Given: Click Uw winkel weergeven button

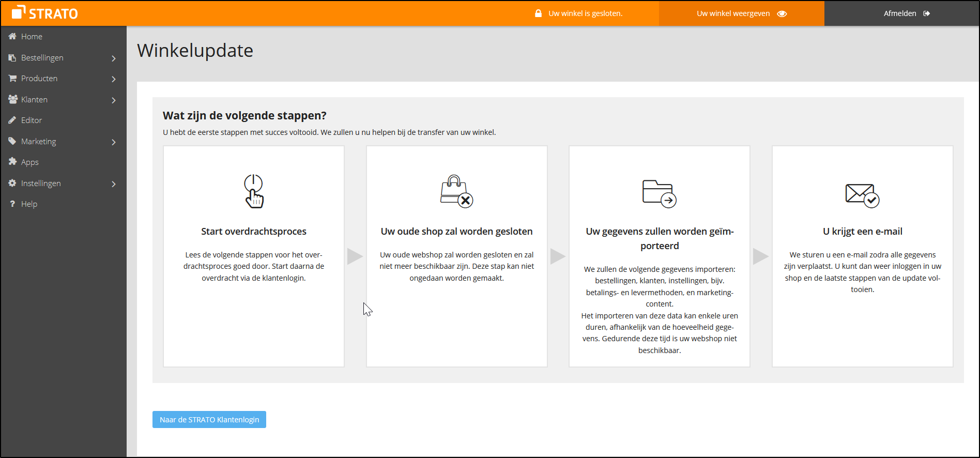Looking at the screenshot, I should [x=741, y=13].
